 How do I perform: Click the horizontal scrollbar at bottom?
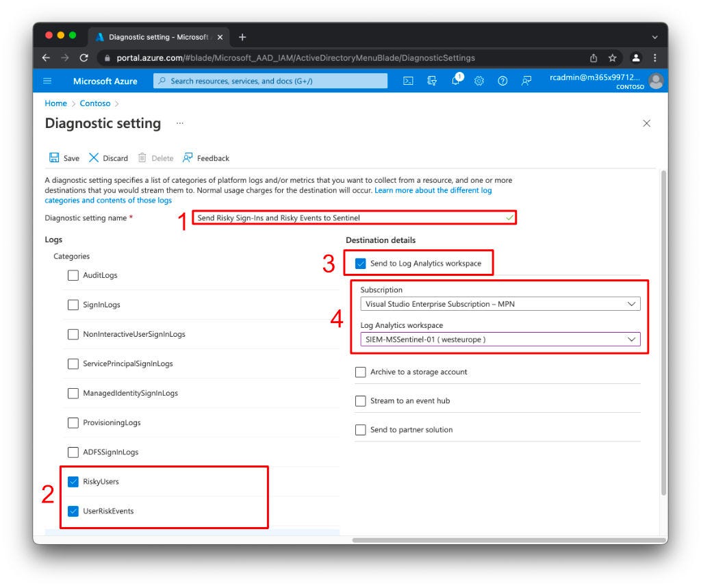pyautogui.click(x=509, y=540)
